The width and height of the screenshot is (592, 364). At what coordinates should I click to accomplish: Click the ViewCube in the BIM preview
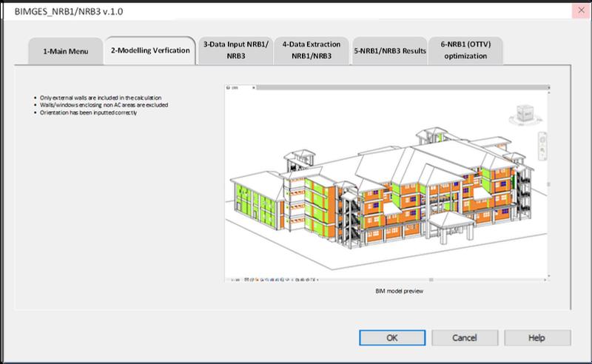point(525,115)
